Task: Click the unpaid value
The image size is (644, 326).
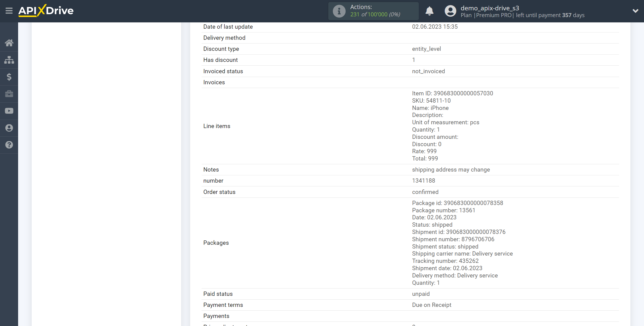Action: click(x=421, y=294)
